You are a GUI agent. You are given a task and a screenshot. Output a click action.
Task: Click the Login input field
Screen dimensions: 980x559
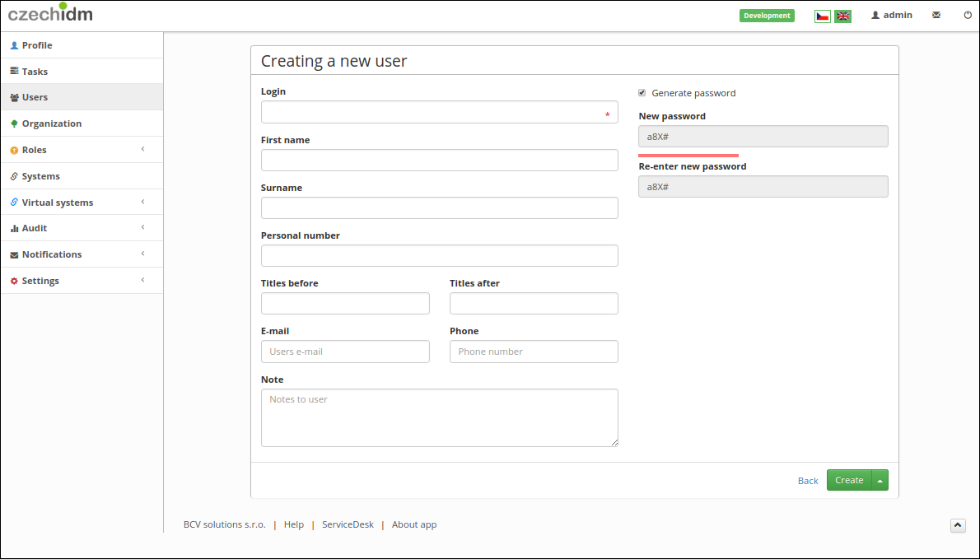pos(440,113)
